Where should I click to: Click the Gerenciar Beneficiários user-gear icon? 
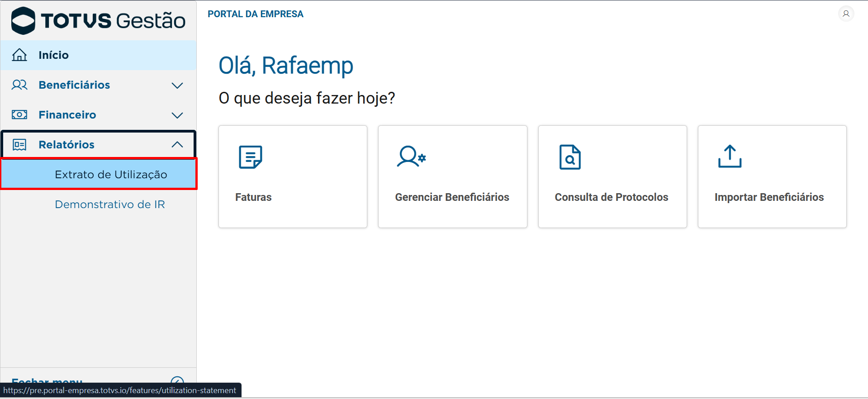click(x=411, y=157)
